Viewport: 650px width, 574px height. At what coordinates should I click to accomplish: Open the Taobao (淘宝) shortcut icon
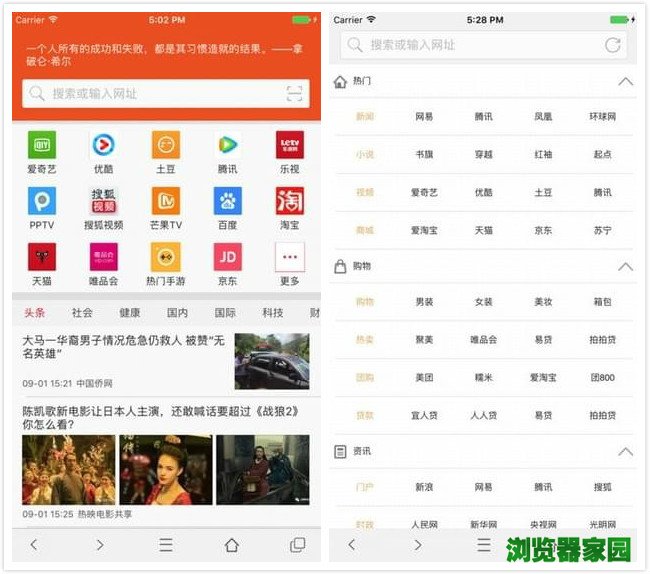[290, 201]
